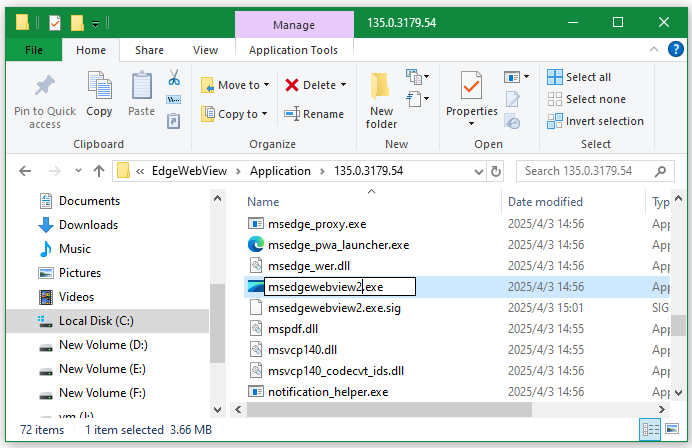Click the Up arrow navigation button
This screenshot has width=692, height=448.
(99, 171)
